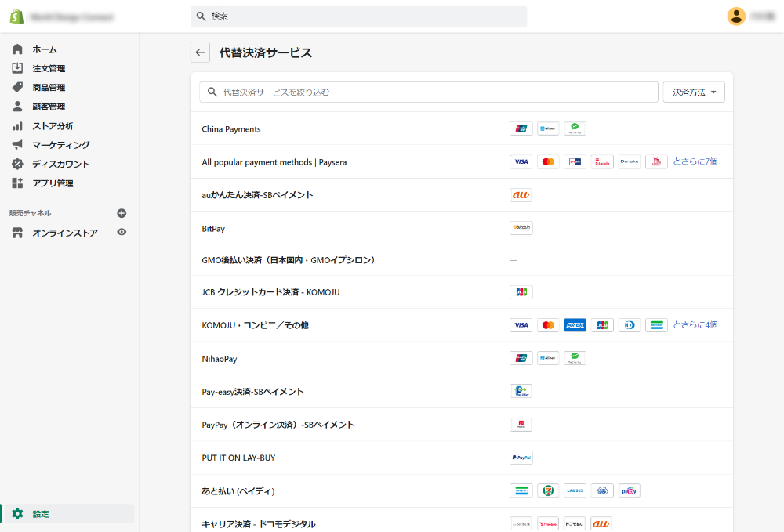This screenshot has width=784, height=532.
Task: Click the Lawson icon in あと払い row
Action: coord(575,490)
